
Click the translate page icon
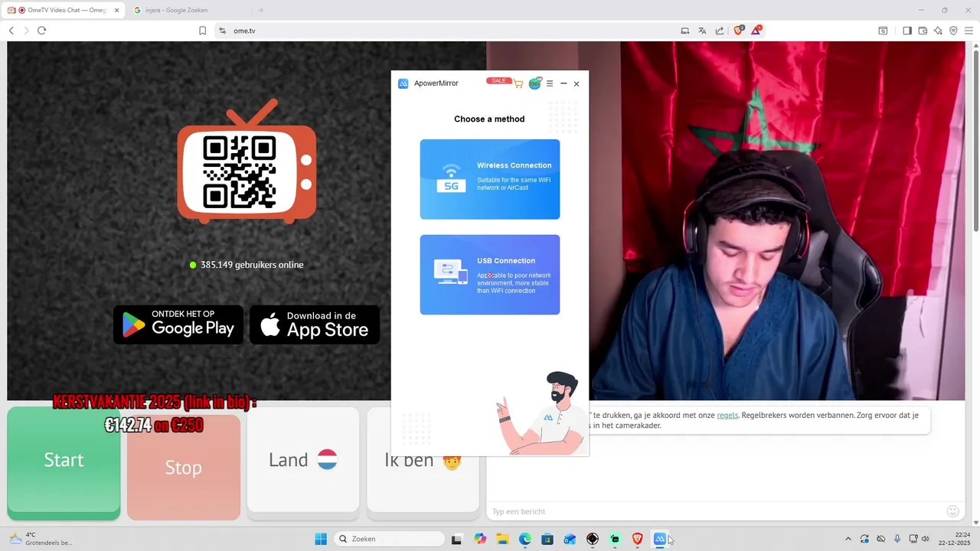tap(702, 31)
